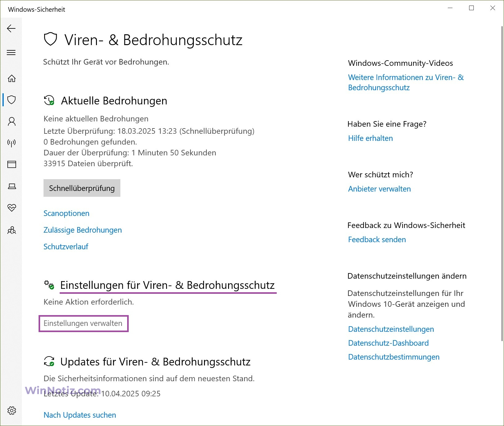Maximize the Windows-Sicherheit window
The width and height of the screenshot is (504, 426).
pos(471,8)
